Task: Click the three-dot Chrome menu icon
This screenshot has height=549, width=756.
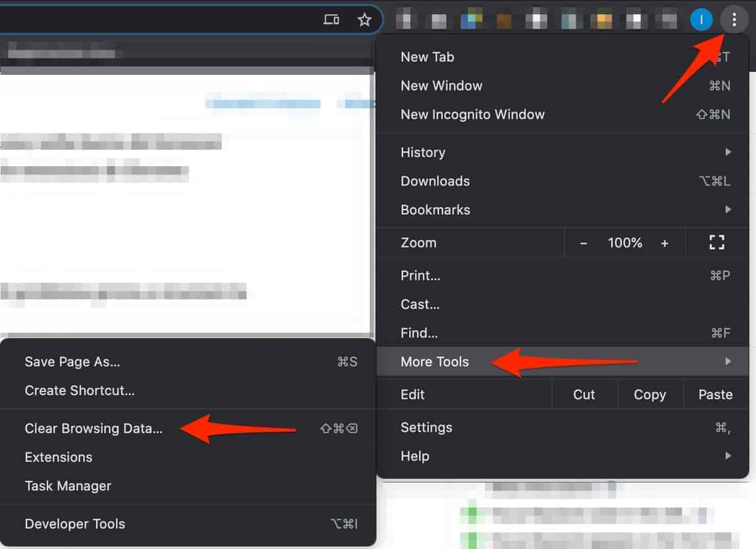Action: 733,20
